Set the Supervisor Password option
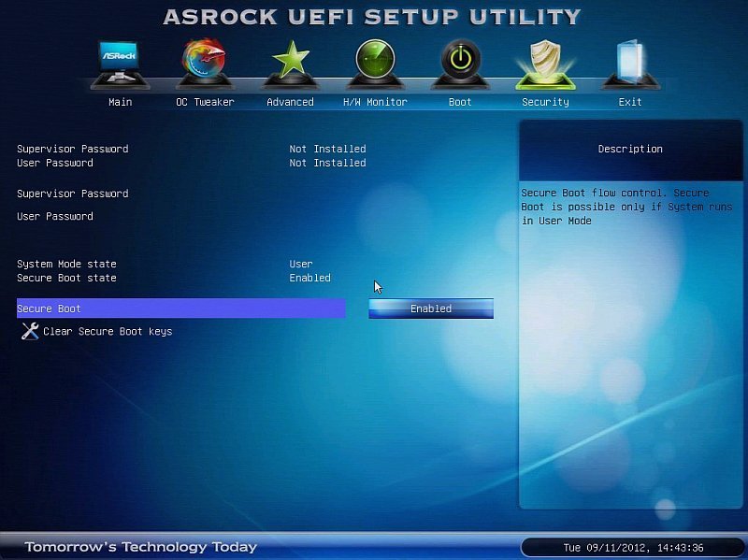 pos(73,194)
